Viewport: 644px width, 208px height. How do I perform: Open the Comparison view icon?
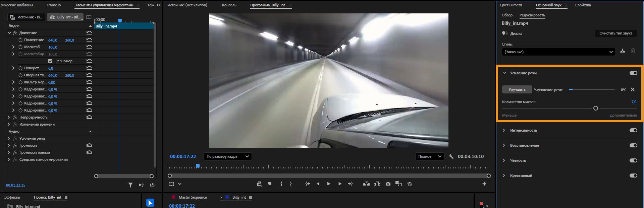tap(398, 184)
